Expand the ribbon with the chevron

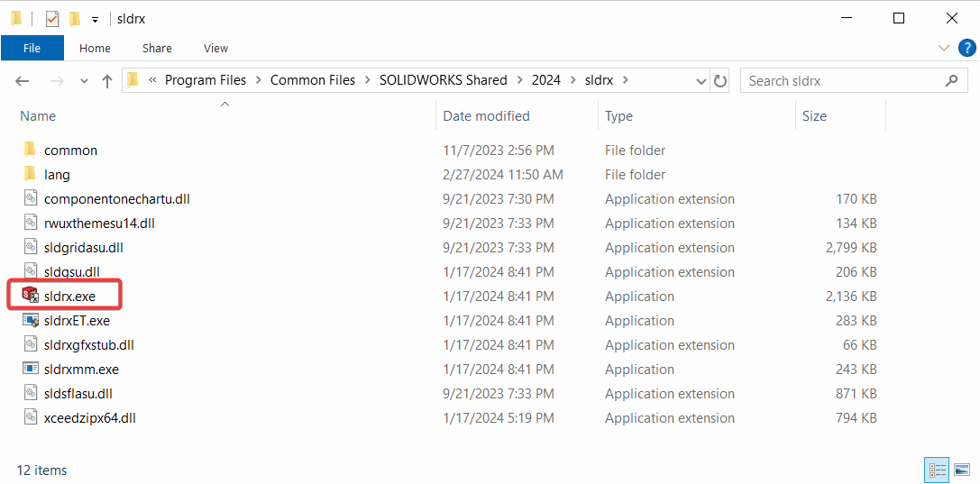[x=944, y=48]
